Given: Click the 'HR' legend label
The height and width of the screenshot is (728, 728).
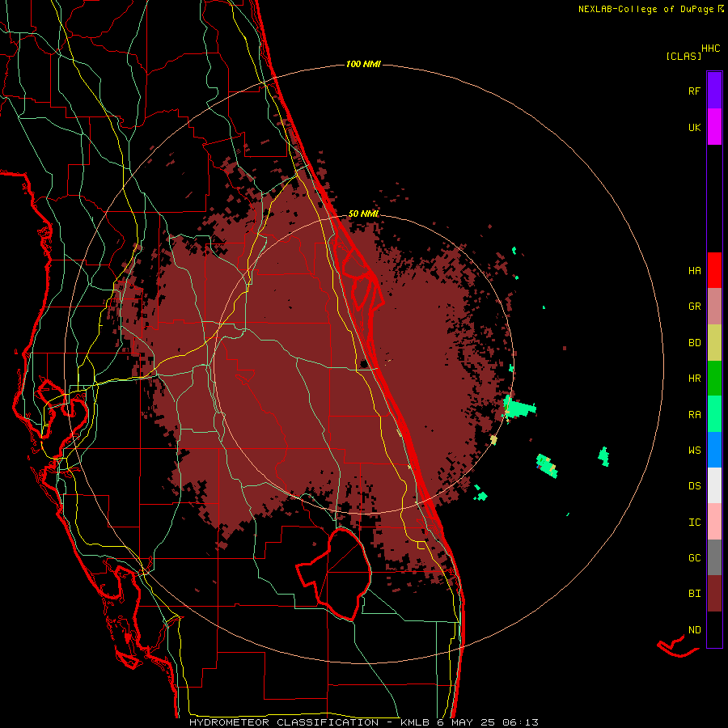Looking at the screenshot, I should point(694,379).
